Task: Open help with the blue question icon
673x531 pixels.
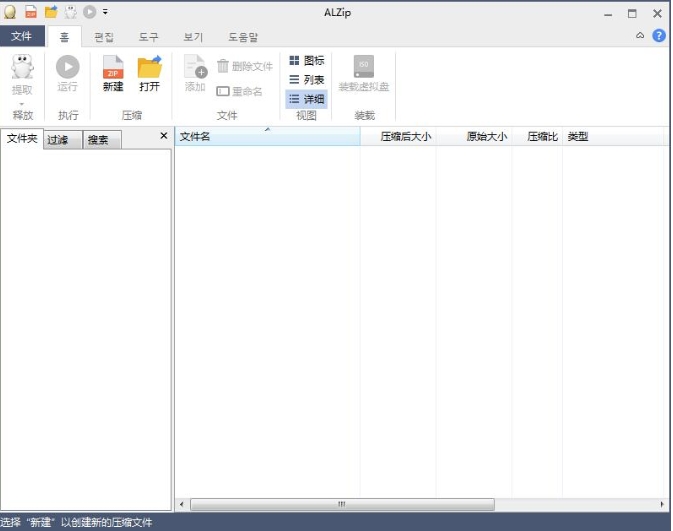Action: pos(658,36)
